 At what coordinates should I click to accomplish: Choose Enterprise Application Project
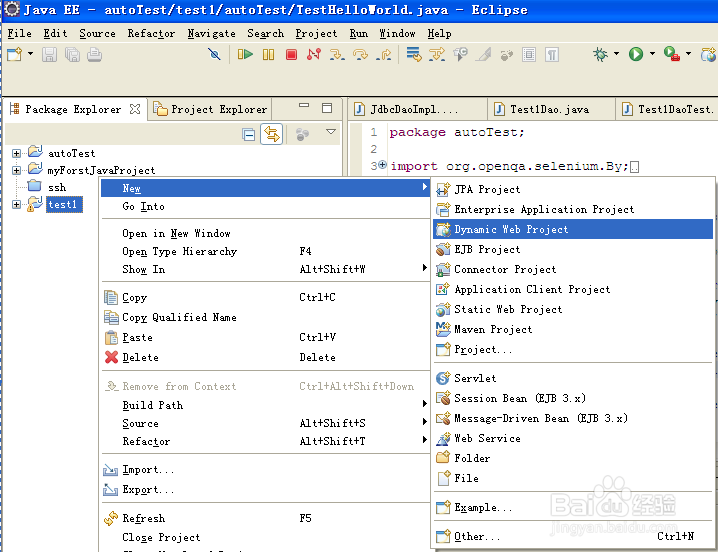(572, 209)
